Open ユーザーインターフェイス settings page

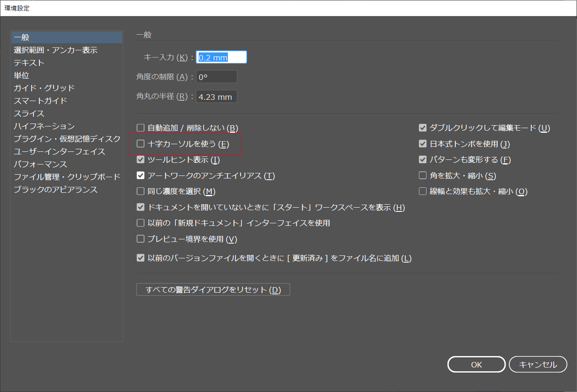pyautogui.click(x=59, y=151)
